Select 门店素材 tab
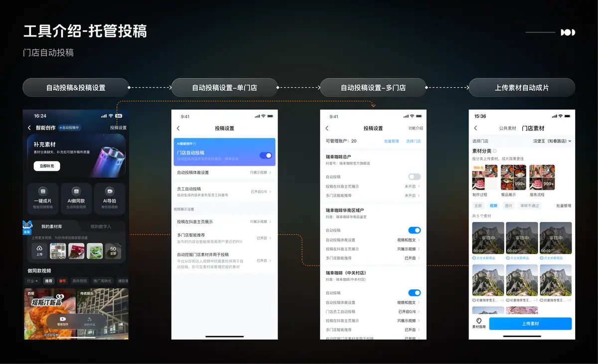598x364 pixels. (x=533, y=128)
